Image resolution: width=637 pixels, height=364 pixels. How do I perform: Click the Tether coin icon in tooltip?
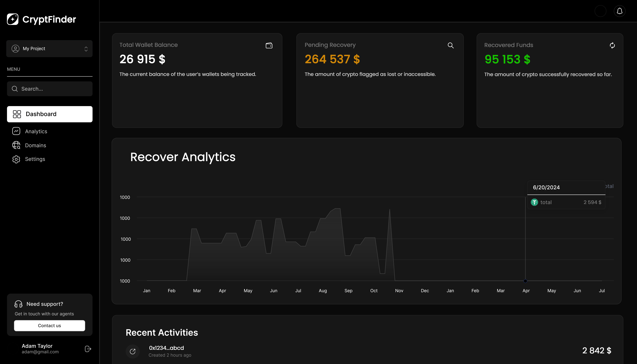tap(534, 202)
